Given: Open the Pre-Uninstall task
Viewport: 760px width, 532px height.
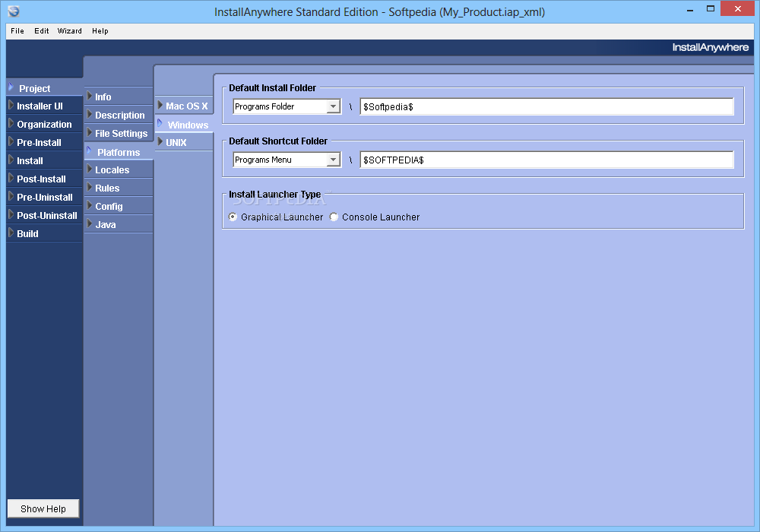Looking at the screenshot, I should point(44,198).
